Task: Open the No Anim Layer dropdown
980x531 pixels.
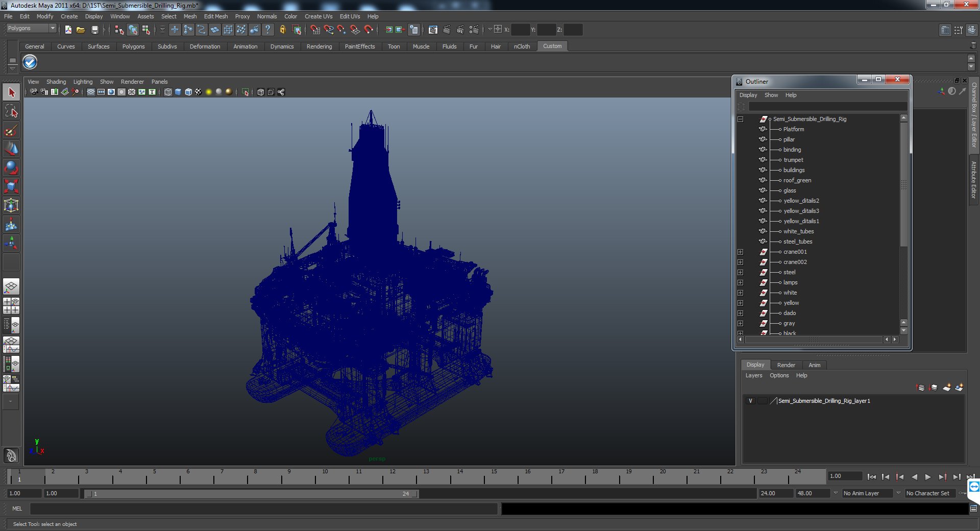Action: pyautogui.click(x=867, y=493)
